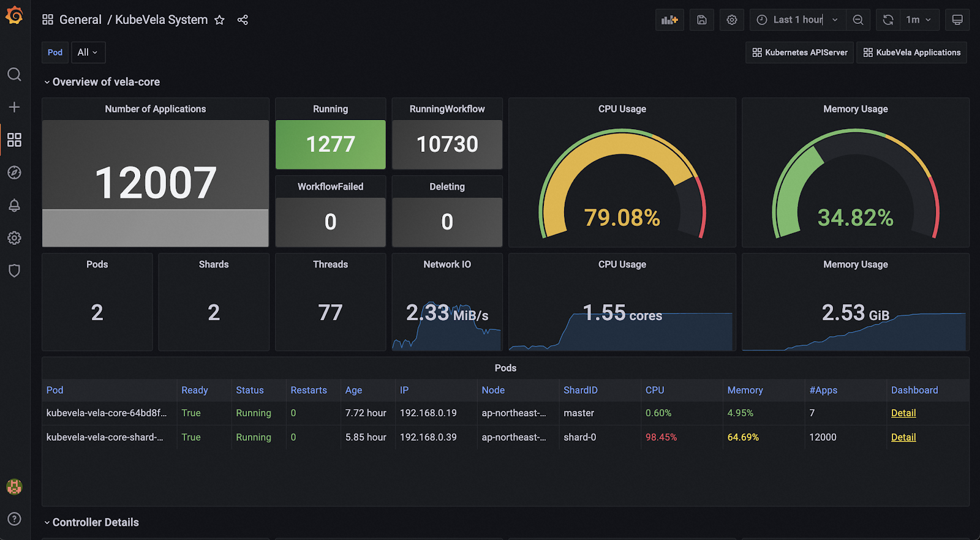980x540 pixels.
Task: Cycle view mode with the monitor icon
Action: (x=957, y=20)
